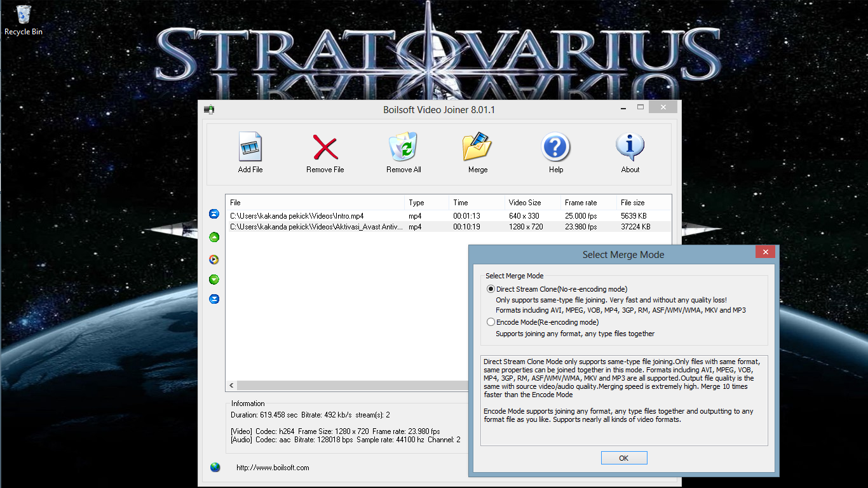Click the 00:10:19 time cell

tap(466, 226)
